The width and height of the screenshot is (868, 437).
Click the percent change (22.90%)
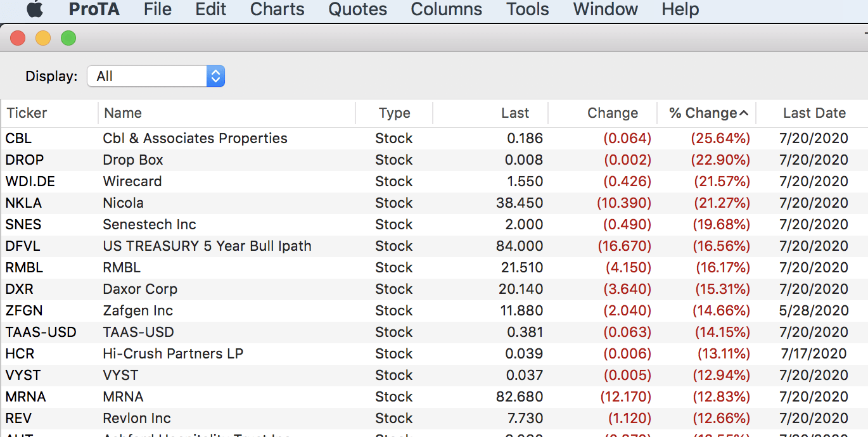pyautogui.click(x=720, y=160)
